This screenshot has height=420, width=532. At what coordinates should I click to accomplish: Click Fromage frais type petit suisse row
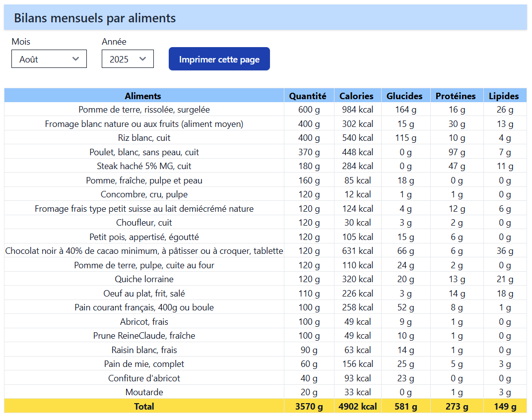(266, 208)
